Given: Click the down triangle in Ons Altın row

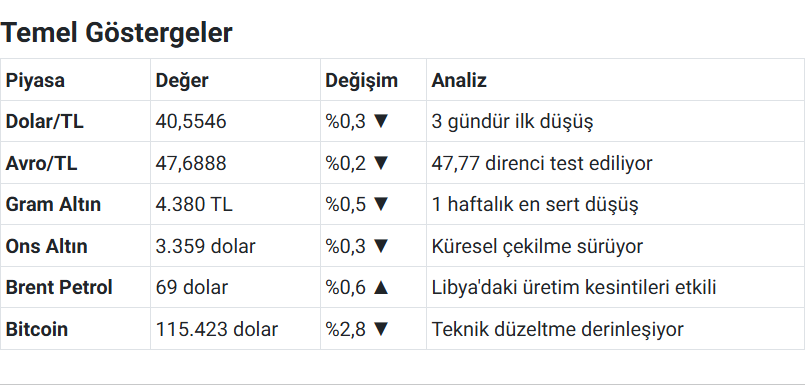Looking at the screenshot, I should 380,246.
